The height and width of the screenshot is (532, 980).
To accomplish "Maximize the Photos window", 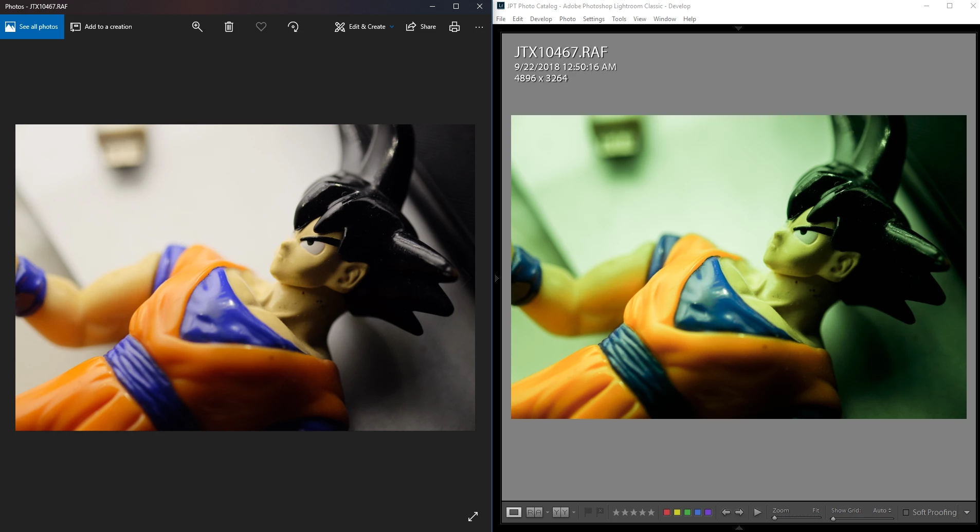I will [x=456, y=6].
